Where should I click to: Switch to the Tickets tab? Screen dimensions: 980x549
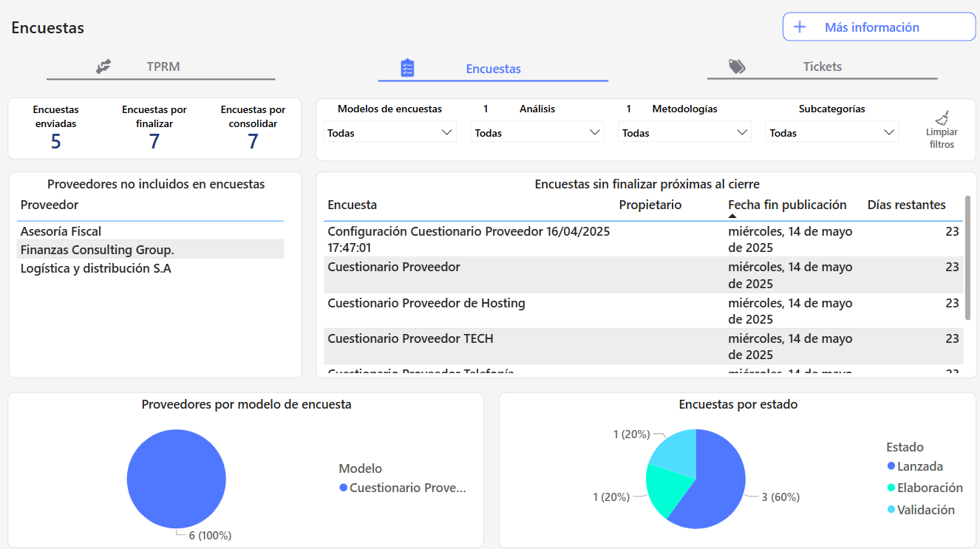[822, 67]
